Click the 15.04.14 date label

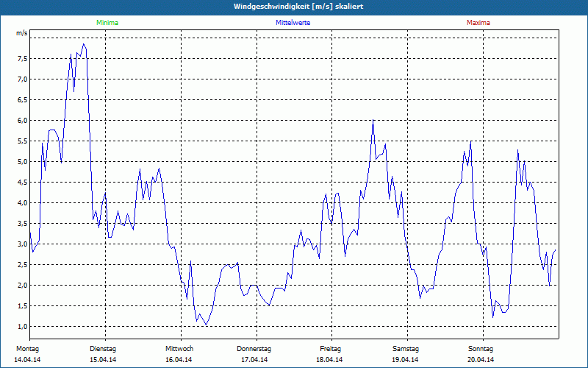point(103,360)
